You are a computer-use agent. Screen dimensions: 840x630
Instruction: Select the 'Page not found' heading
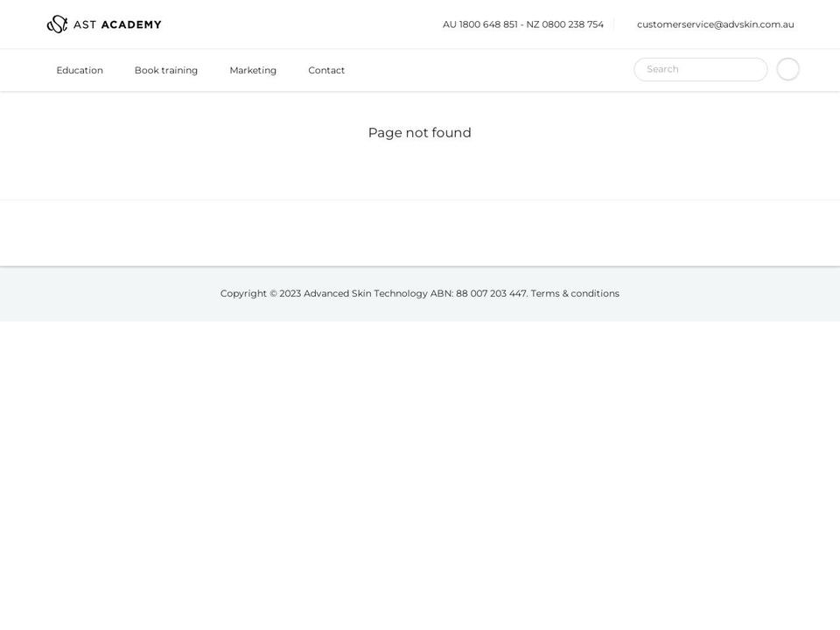click(x=419, y=132)
